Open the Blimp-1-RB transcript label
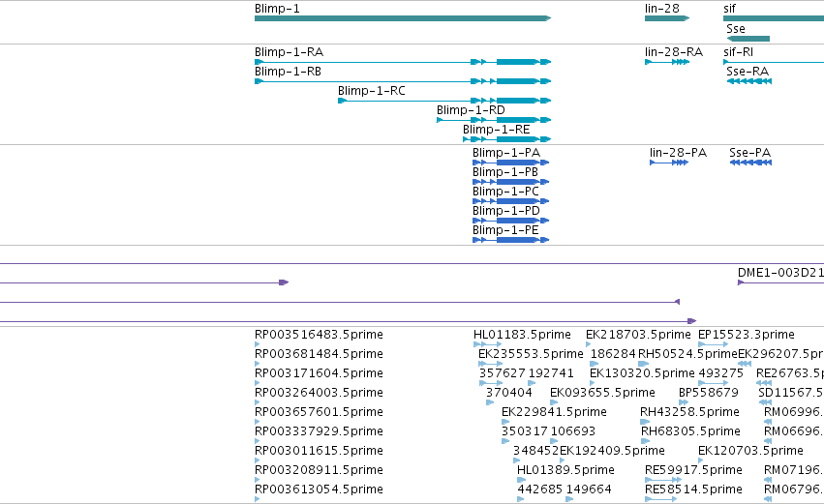 coord(288,72)
